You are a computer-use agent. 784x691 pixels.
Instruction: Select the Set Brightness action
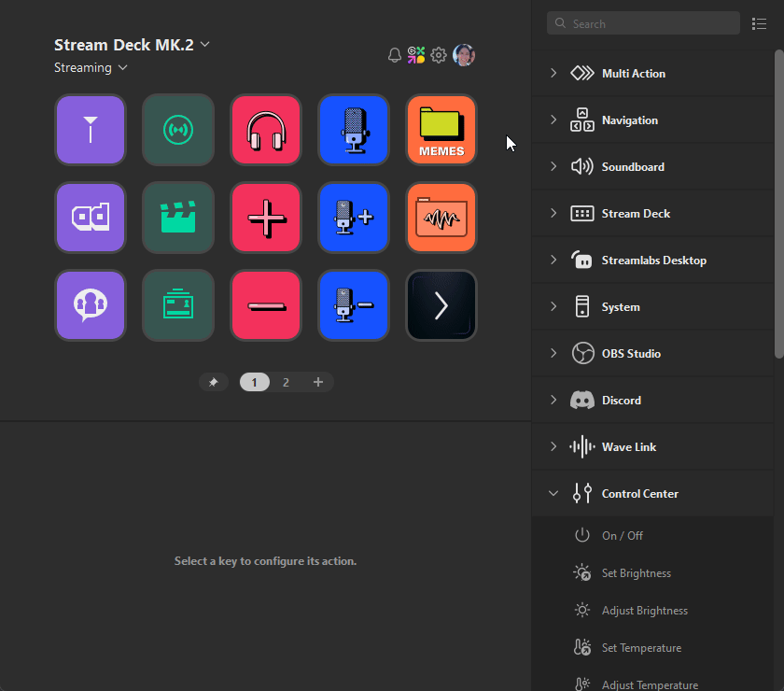[x=652, y=573]
